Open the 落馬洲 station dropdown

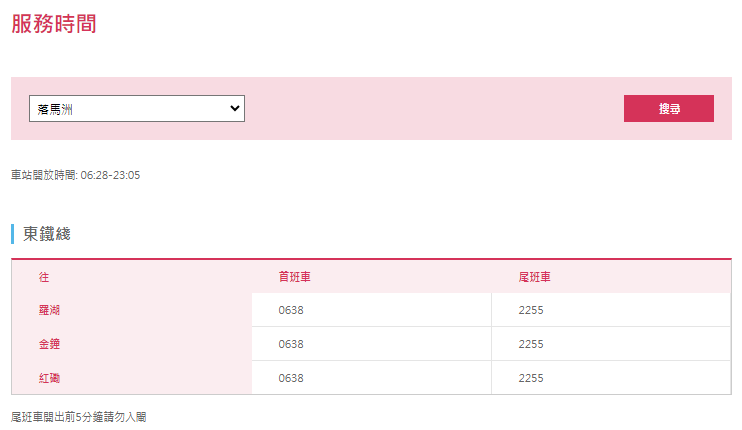[137, 108]
